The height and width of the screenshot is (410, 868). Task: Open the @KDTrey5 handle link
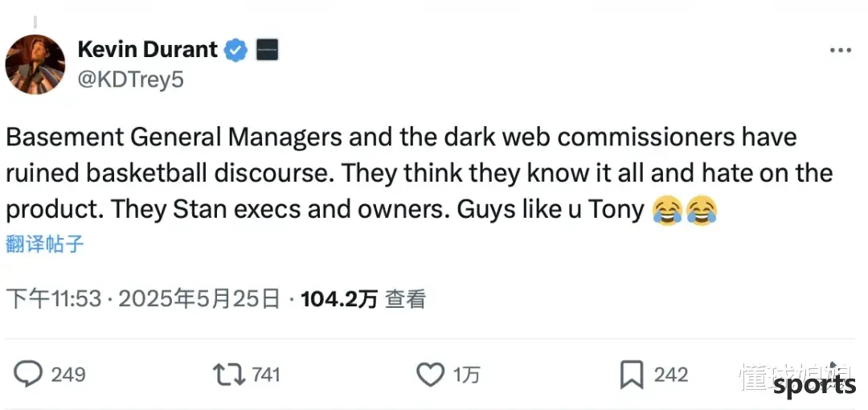click(x=130, y=80)
